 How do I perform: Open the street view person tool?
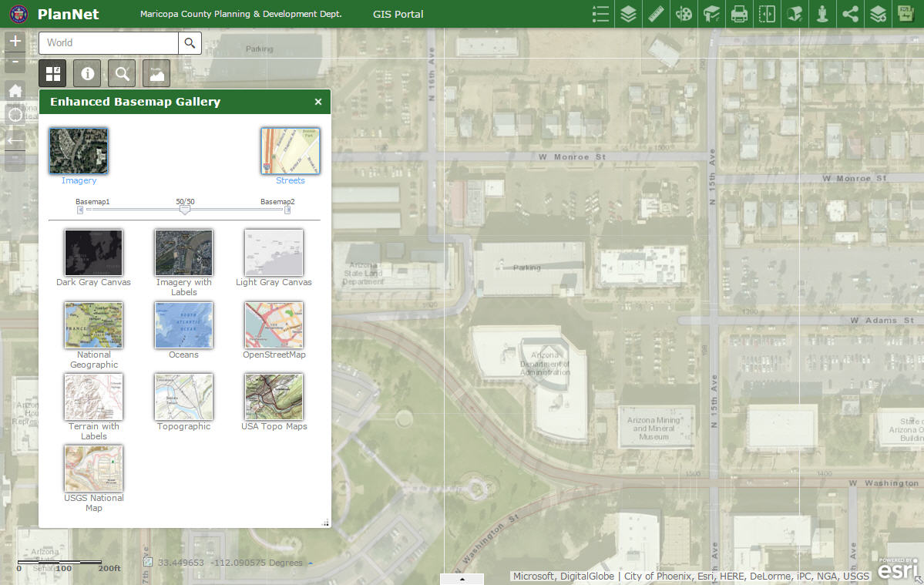click(x=822, y=14)
